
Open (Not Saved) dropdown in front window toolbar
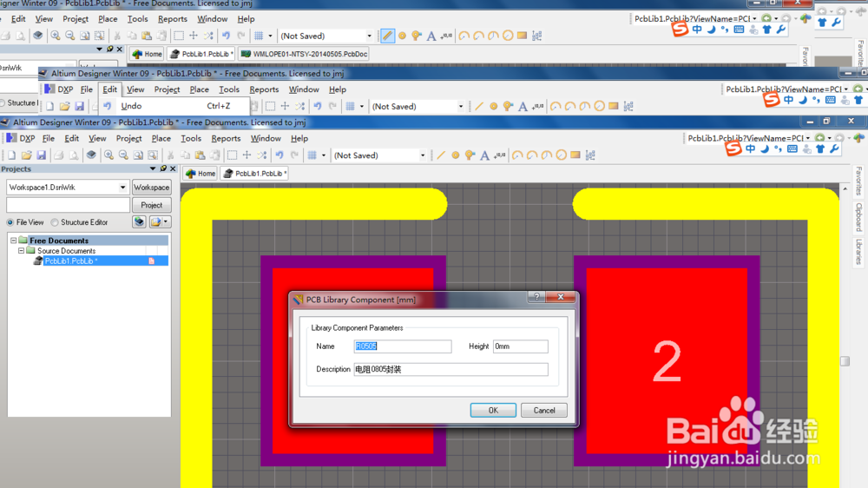(x=423, y=155)
